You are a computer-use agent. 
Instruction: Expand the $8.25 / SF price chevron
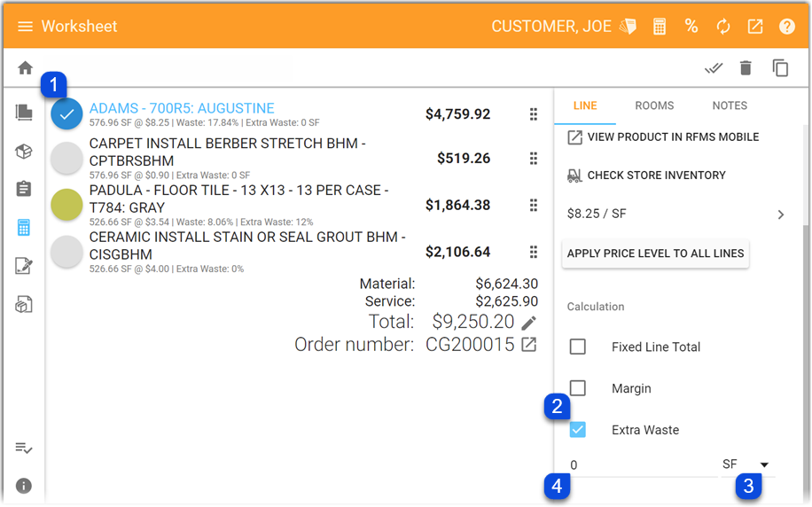(x=781, y=214)
